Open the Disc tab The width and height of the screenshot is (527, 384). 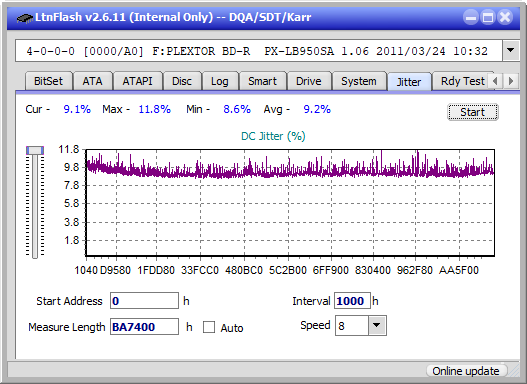pos(182,81)
